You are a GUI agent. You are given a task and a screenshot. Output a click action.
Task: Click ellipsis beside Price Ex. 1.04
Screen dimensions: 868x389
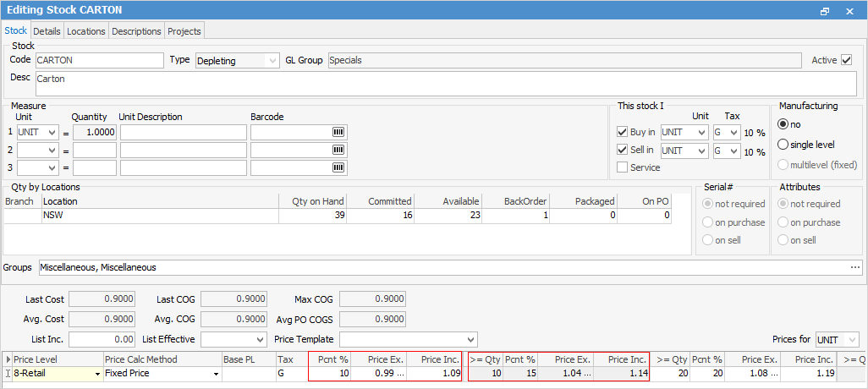coord(587,374)
